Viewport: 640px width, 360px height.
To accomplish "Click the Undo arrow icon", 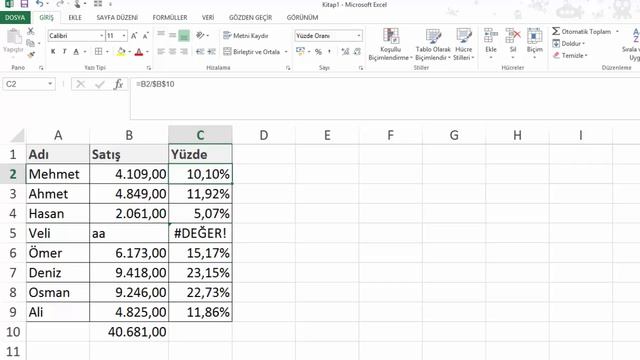I will [x=40, y=4].
